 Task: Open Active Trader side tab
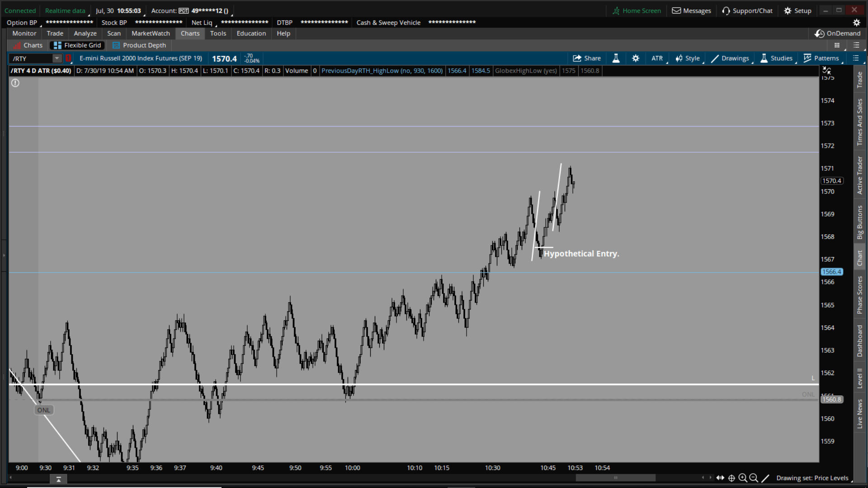click(860, 175)
